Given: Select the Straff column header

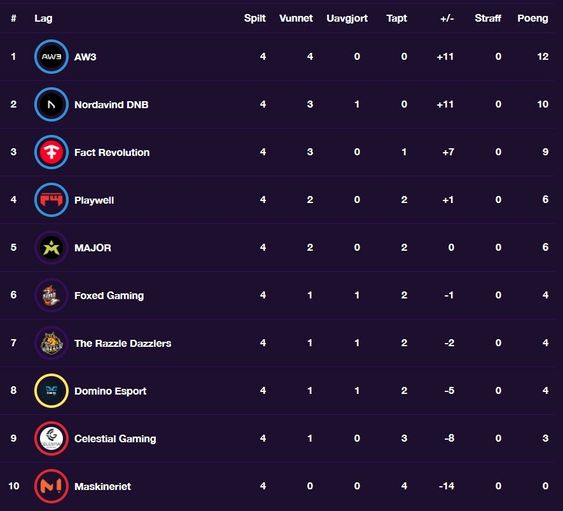Looking at the screenshot, I should [488, 18].
